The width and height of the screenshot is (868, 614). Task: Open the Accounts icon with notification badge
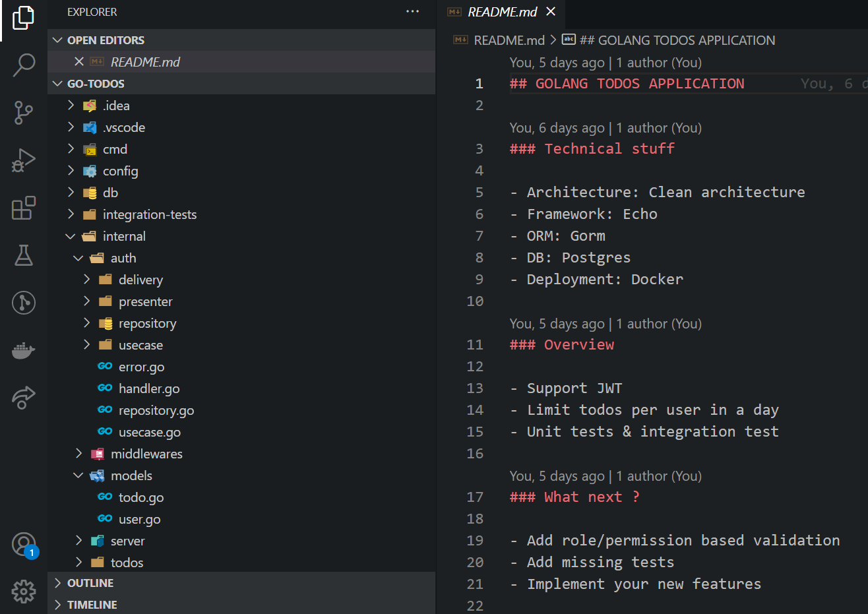coord(24,545)
